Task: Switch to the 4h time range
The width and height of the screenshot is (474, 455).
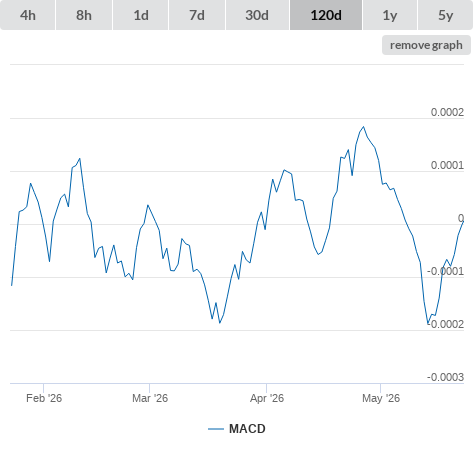Action: [x=28, y=15]
